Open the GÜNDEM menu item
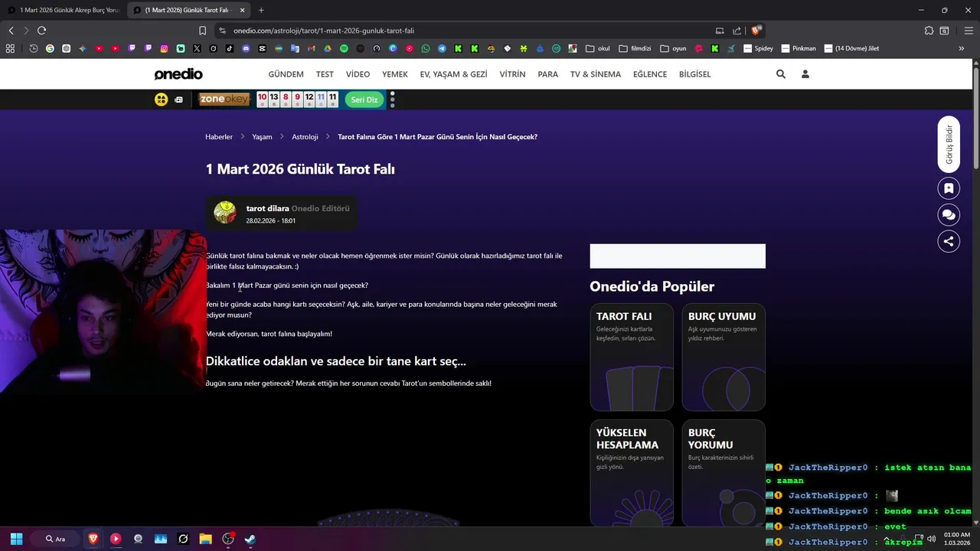This screenshot has width=980, height=551. click(286, 74)
